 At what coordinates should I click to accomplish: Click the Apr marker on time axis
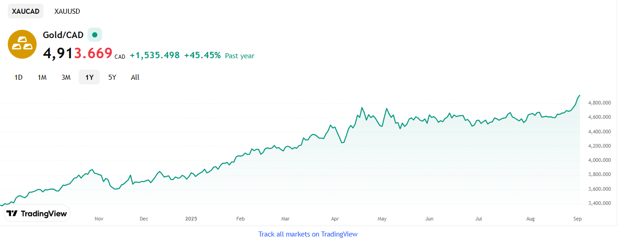click(335, 219)
